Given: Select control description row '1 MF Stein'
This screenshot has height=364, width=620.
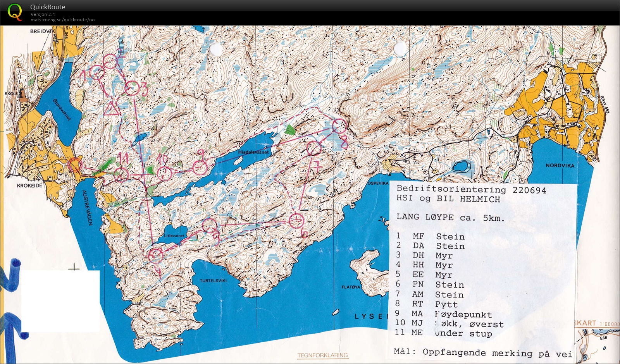Looking at the screenshot, I should coord(430,236).
